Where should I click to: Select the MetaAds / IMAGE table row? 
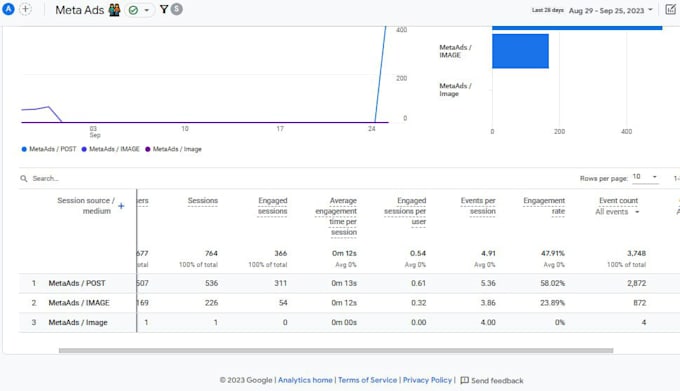click(x=349, y=303)
